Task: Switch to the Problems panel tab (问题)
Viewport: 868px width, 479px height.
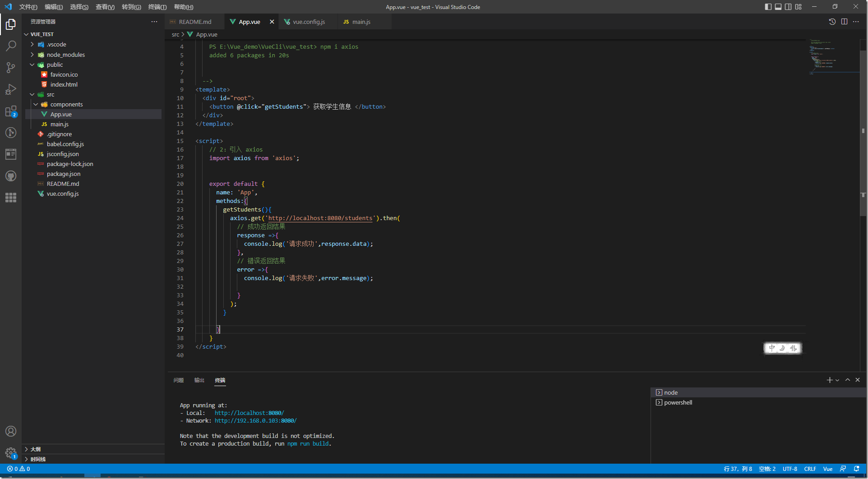Action: click(179, 380)
